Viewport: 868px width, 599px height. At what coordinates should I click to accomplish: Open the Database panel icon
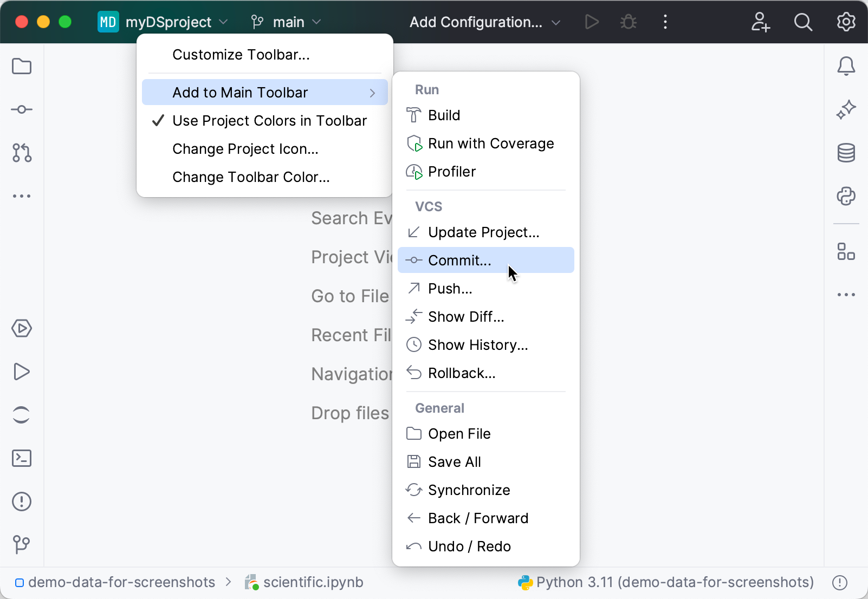point(846,152)
